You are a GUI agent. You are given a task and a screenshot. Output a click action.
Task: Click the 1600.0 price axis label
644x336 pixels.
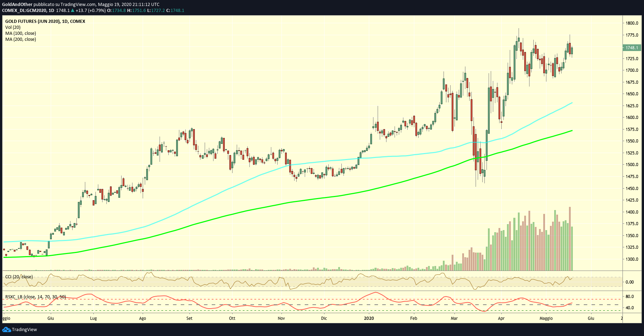[632, 118]
